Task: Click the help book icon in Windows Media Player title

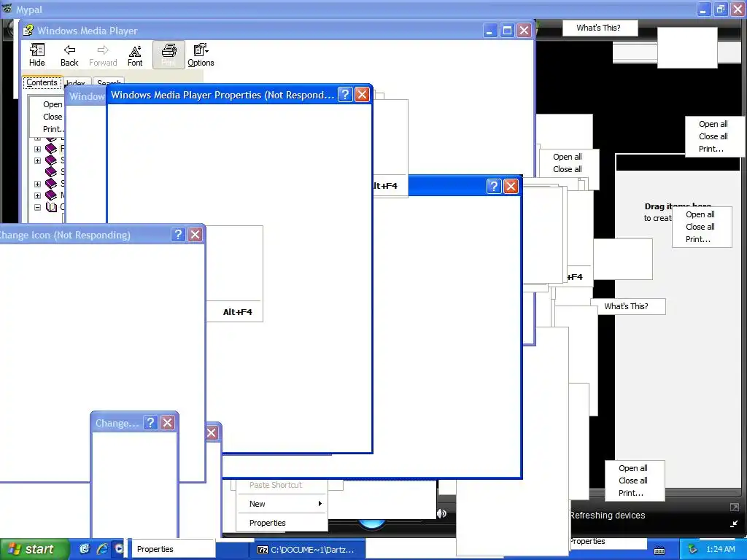Action: tap(28, 31)
